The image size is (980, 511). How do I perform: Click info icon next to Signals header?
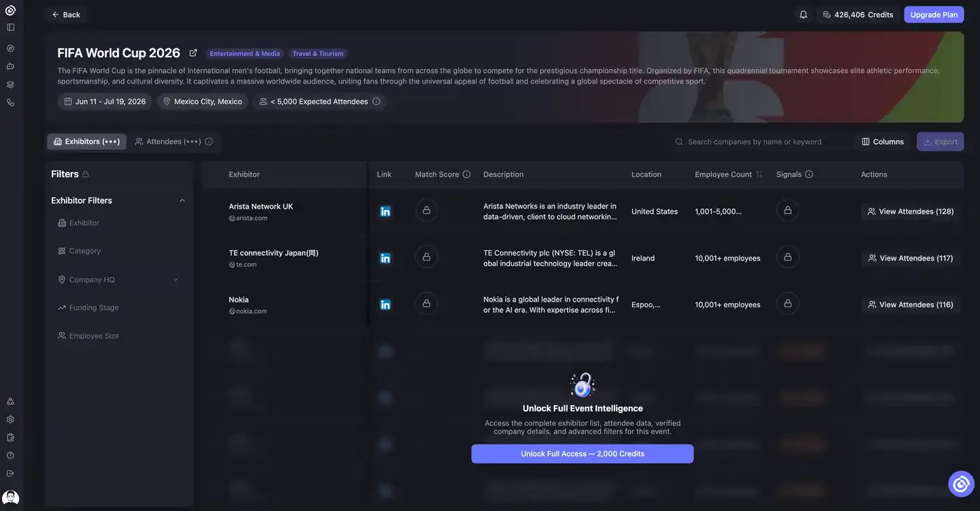809,174
